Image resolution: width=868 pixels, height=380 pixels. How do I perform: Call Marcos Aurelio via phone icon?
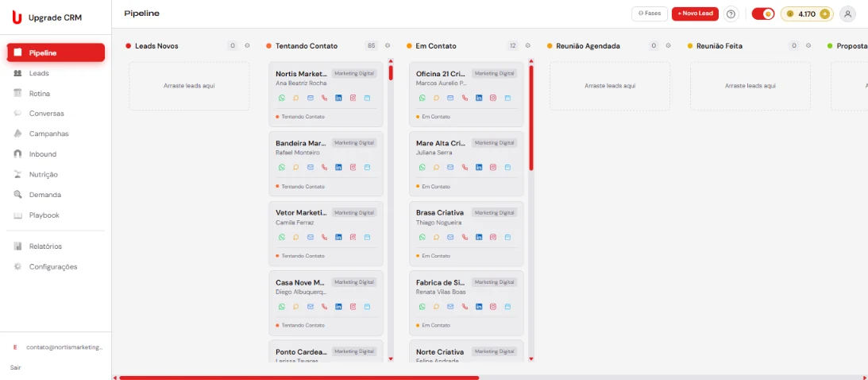tap(465, 98)
